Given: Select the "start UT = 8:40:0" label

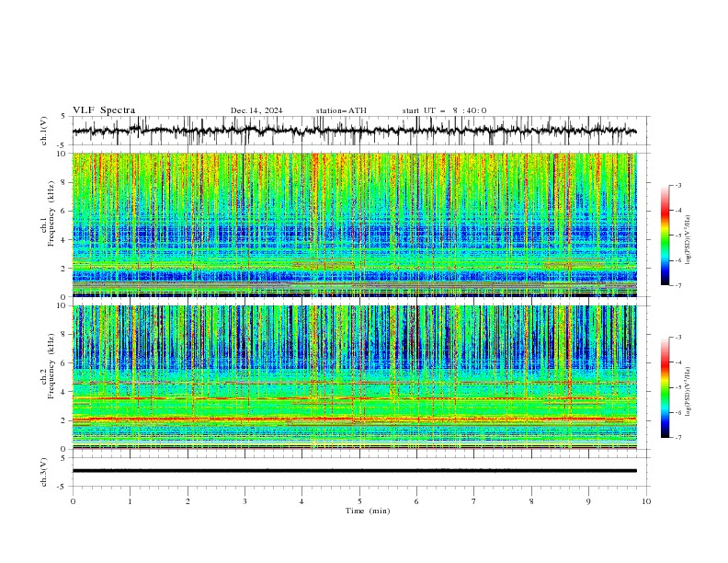Looking at the screenshot, I should [444, 110].
